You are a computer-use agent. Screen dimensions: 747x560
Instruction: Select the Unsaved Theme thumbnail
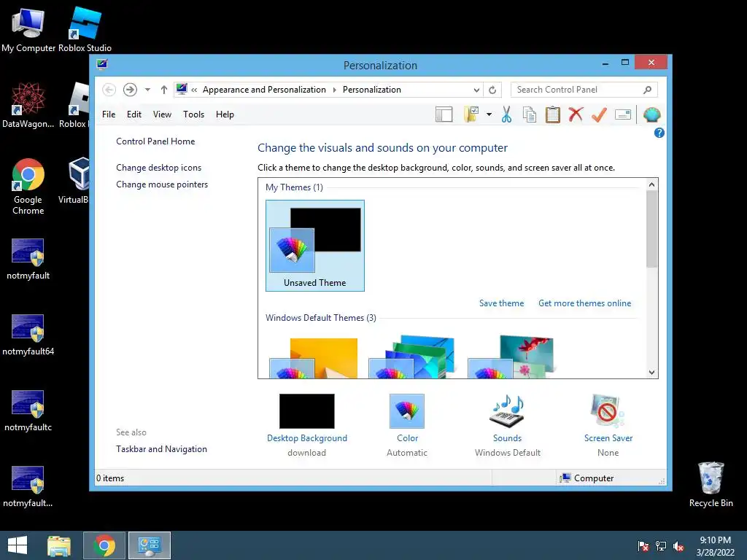coord(315,246)
